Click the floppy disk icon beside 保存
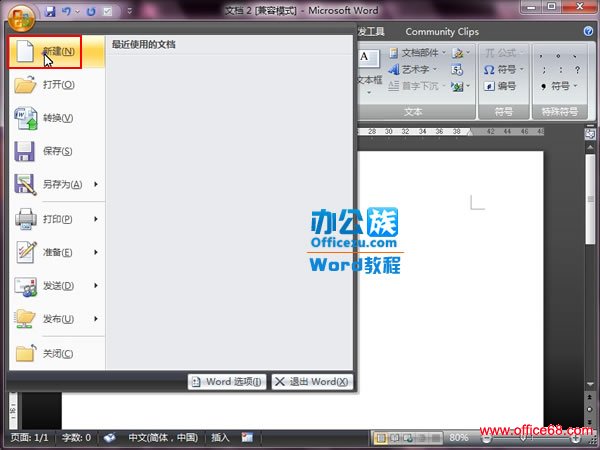 click(x=25, y=151)
